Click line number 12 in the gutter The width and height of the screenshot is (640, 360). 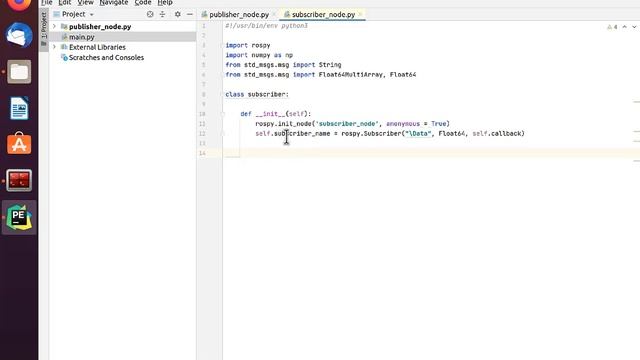(x=202, y=133)
